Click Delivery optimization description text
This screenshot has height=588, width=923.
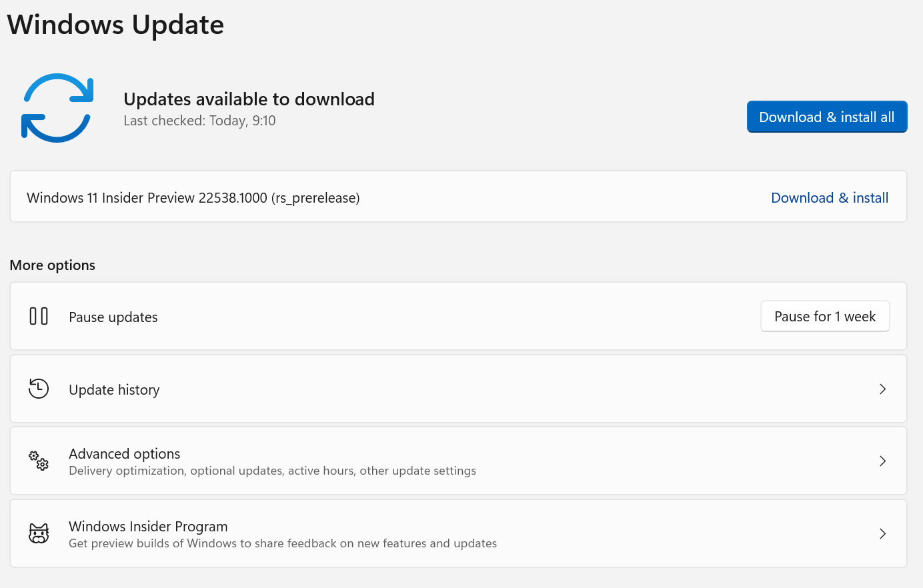coord(272,471)
